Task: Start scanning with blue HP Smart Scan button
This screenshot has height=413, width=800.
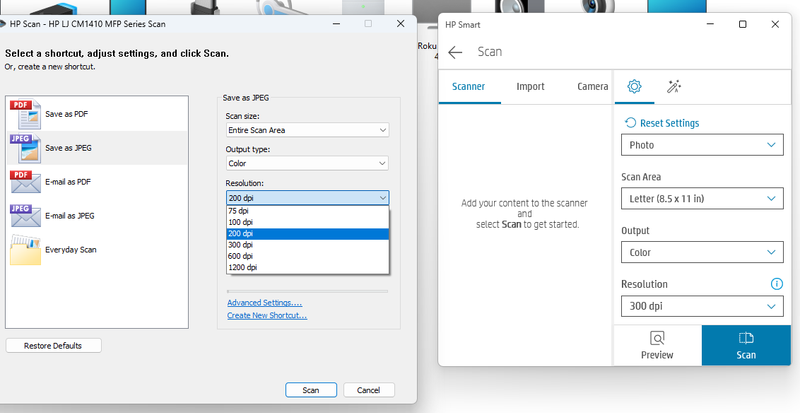Action: click(746, 346)
